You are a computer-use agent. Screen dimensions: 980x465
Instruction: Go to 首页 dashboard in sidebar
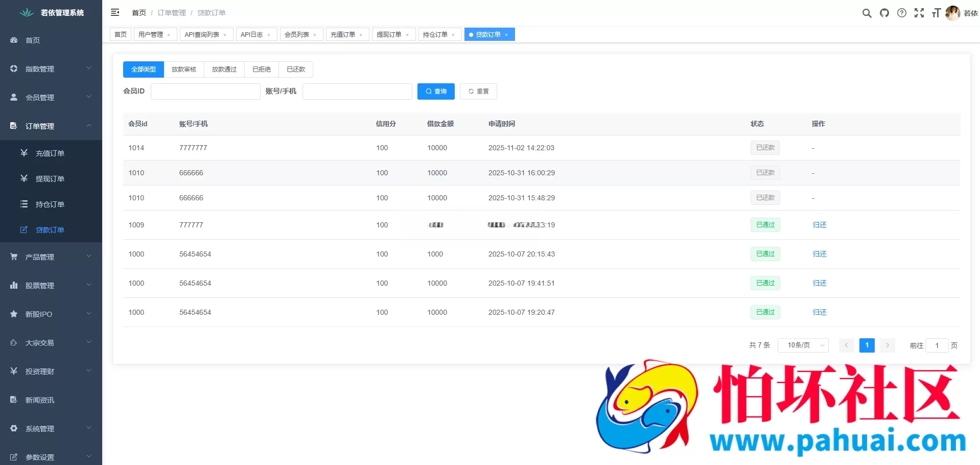pos(33,40)
